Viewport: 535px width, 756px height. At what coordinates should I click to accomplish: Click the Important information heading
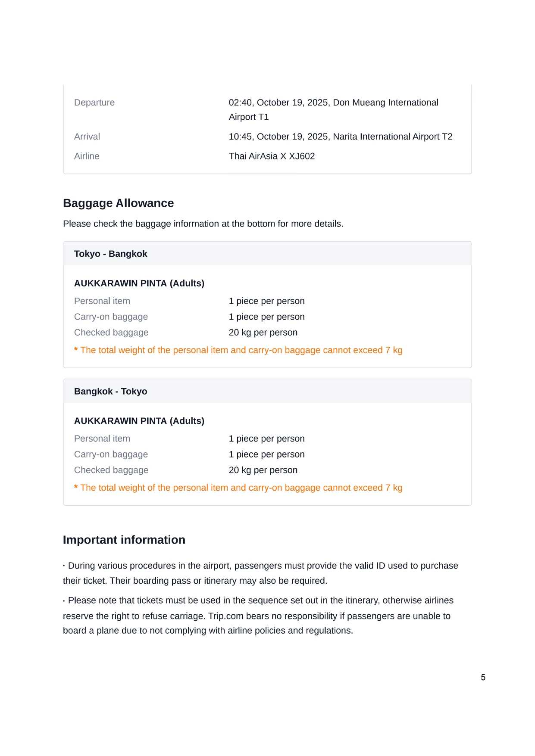point(124,540)
